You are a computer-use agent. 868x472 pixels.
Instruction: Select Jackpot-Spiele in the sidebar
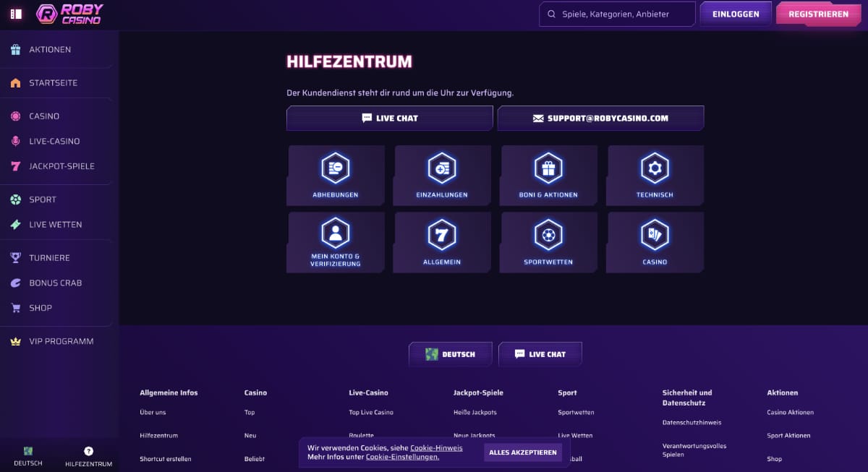pos(61,166)
